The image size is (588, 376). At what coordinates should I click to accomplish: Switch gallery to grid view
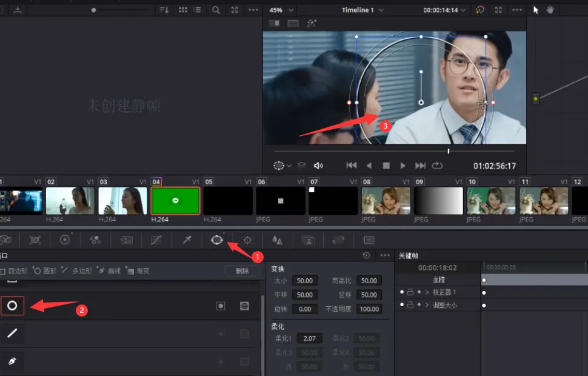click(x=183, y=10)
